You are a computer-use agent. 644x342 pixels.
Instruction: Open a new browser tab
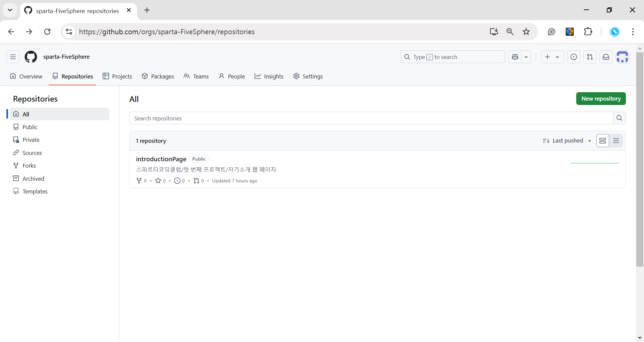147,10
